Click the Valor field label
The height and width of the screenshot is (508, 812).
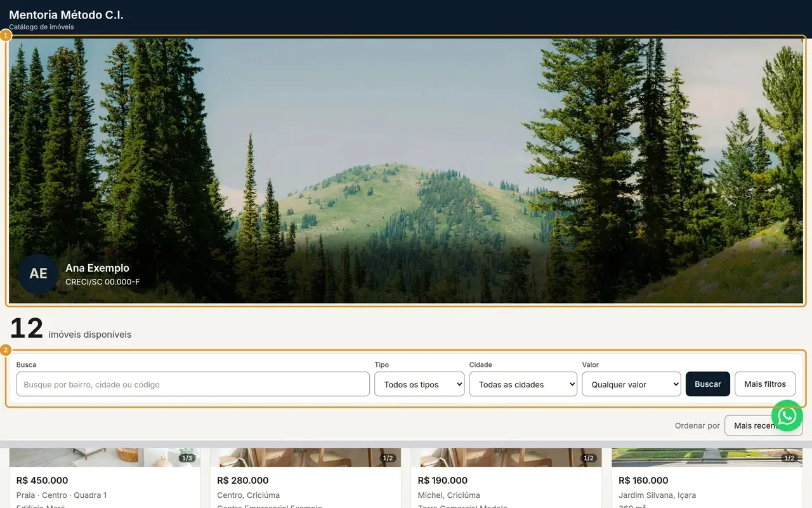(x=591, y=365)
